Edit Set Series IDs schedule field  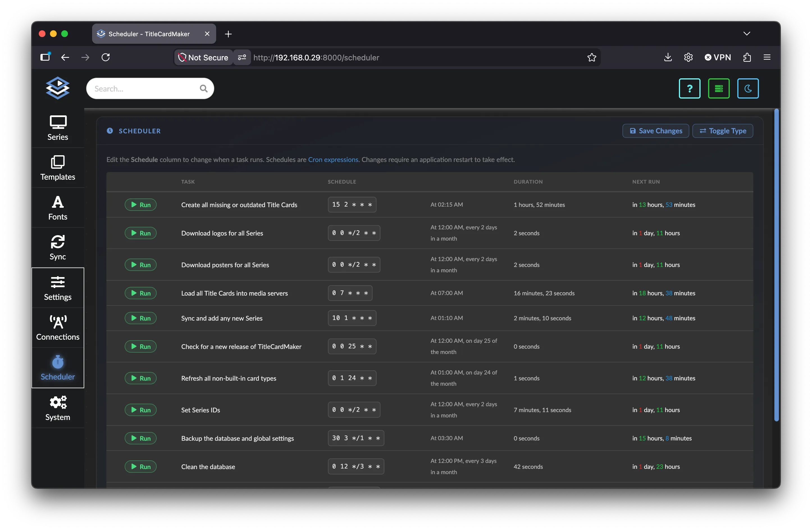point(354,410)
